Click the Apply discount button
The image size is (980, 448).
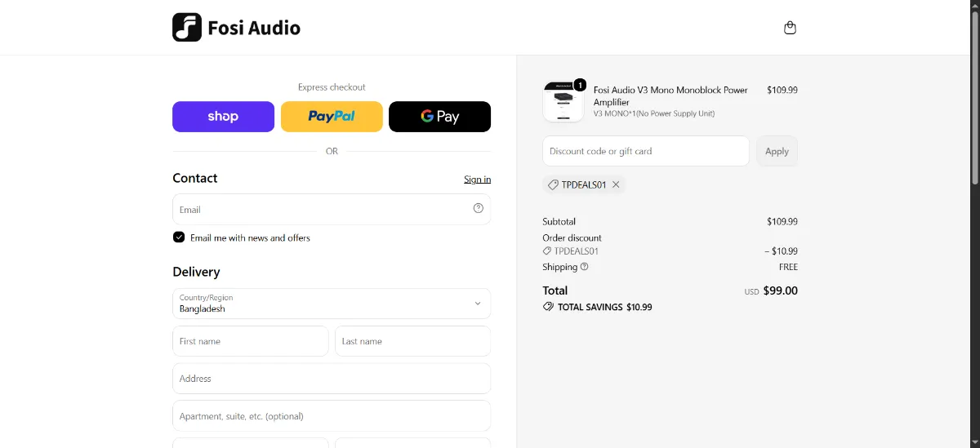click(x=777, y=151)
